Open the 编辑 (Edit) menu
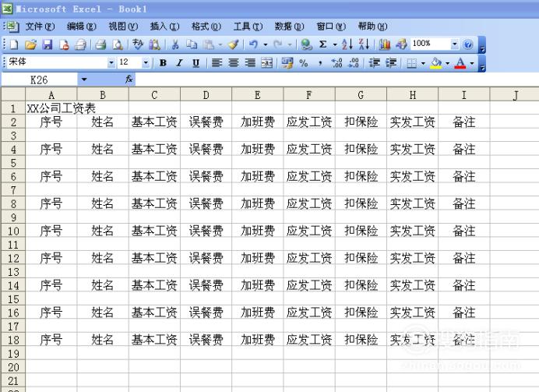Screen dimensions: 539x392 click(82, 26)
